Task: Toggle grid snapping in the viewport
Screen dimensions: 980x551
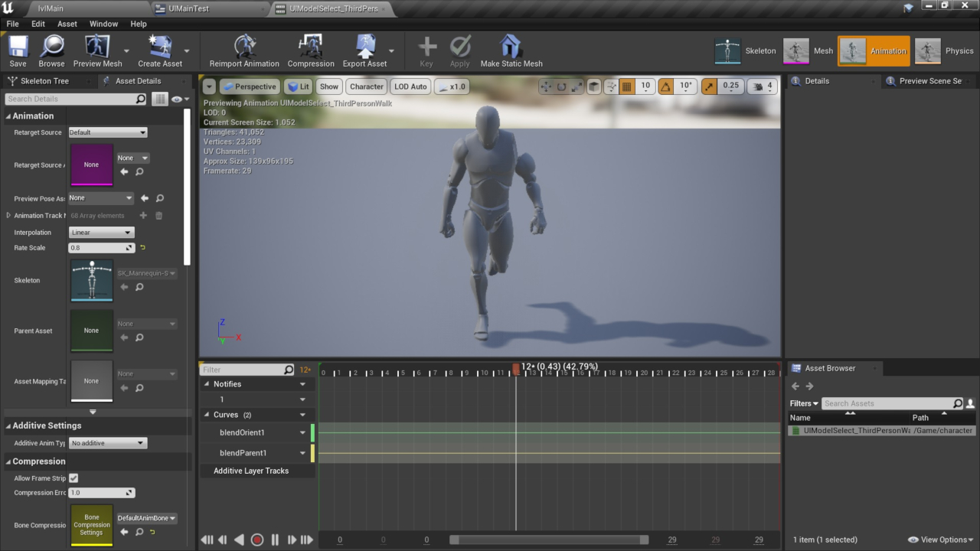Action: tap(627, 86)
